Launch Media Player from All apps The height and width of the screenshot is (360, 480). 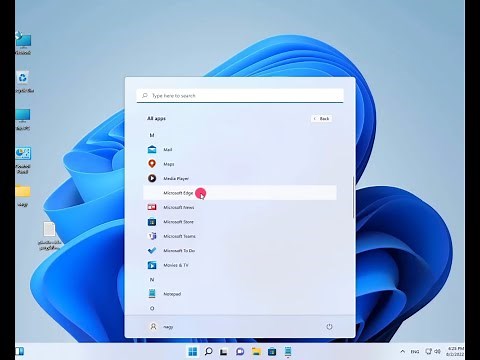240,178
